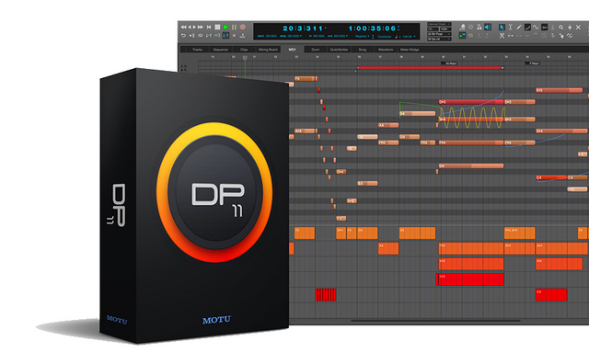
Task: Click the yellow Pause button
Action: tap(234, 27)
